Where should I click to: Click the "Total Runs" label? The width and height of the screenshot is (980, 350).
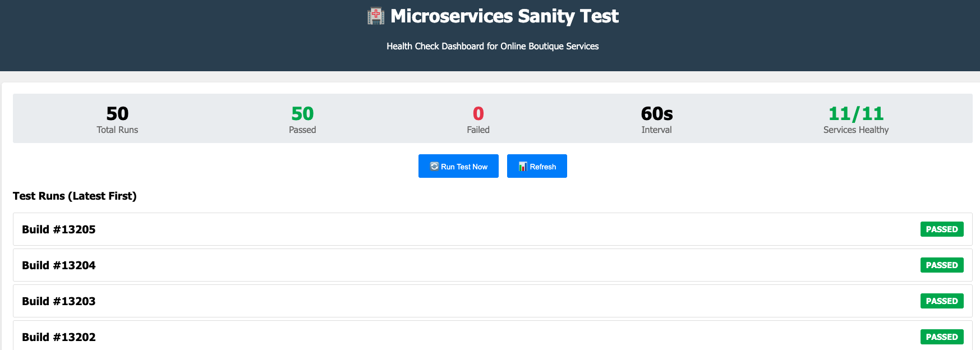(117, 130)
